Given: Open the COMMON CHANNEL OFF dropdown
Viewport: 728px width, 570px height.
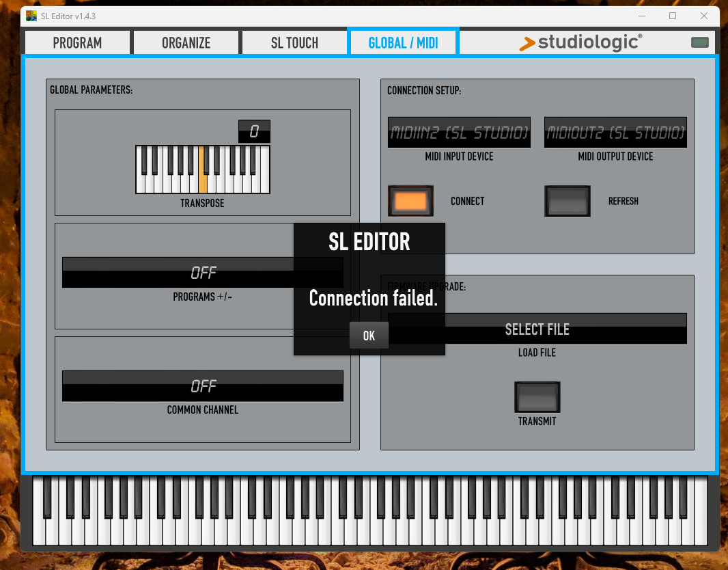Looking at the screenshot, I should pos(202,385).
